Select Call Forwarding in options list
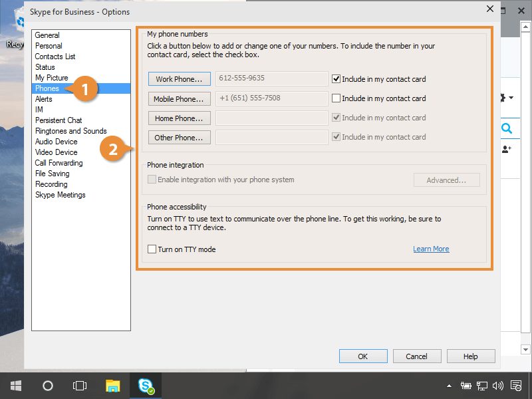Viewport: 532px width, 399px height. tap(59, 163)
